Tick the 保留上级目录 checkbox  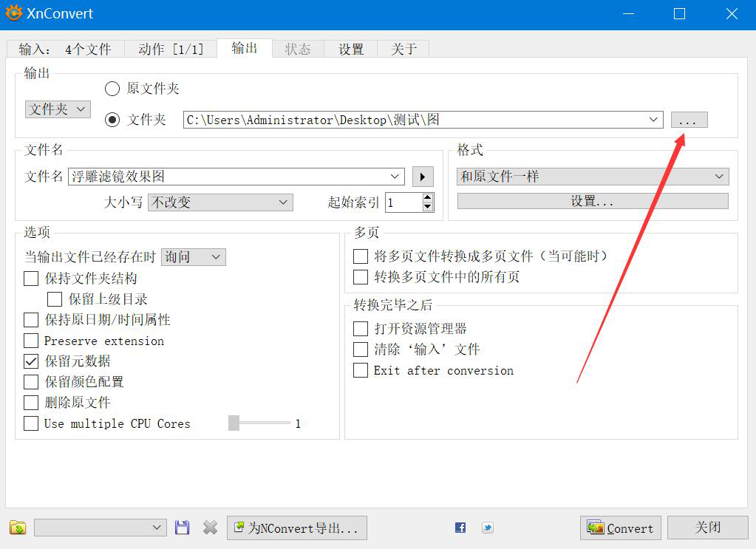pos(55,299)
